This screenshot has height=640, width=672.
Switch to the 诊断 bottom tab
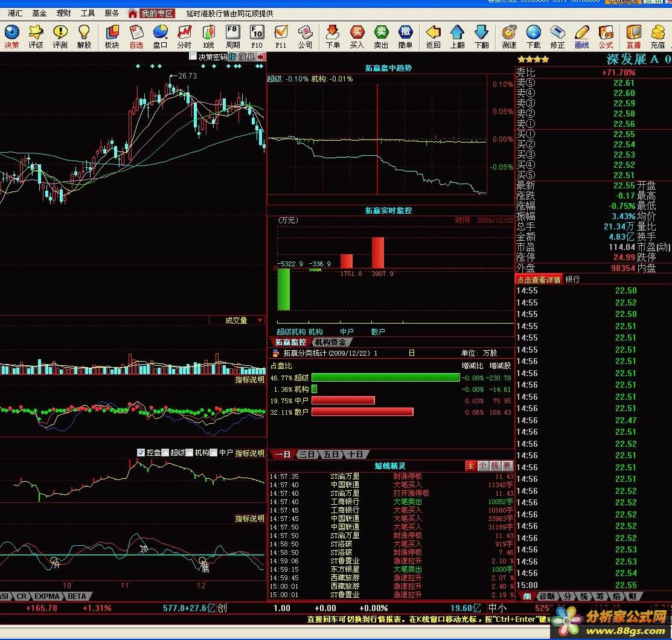547,597
